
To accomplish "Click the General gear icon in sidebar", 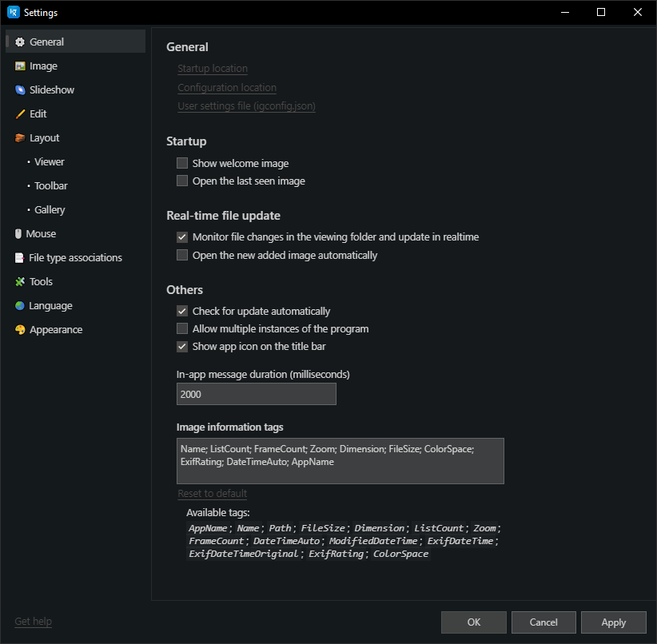I will pos(20,42).
